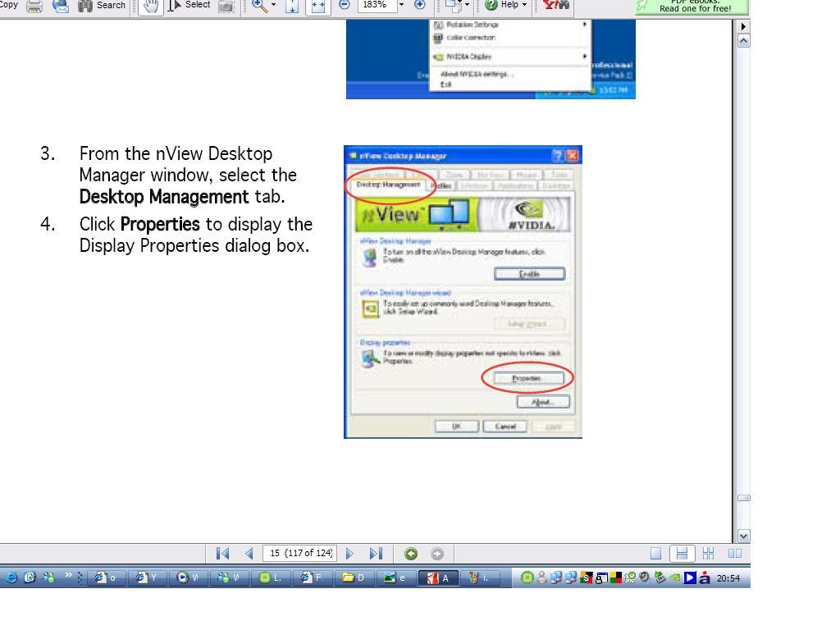Switch to Single Page layout
The image size is (840, 630).
655,554
